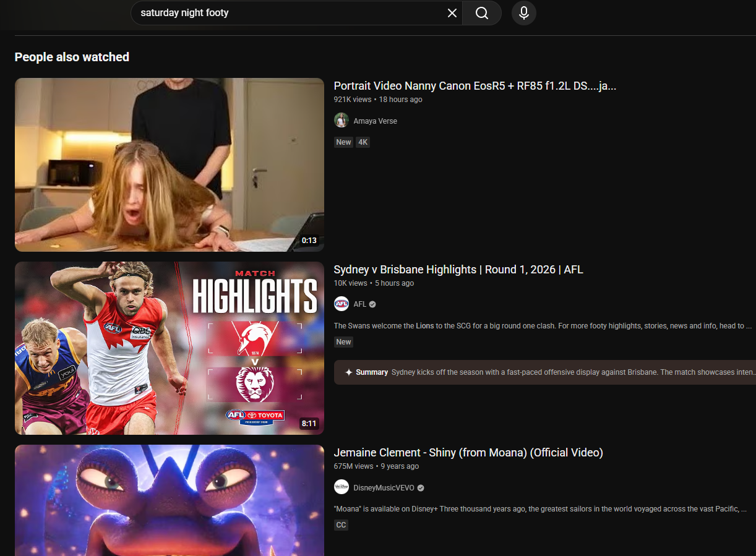This screenshot has height=556, width=756.
Task: Click the DisneyMusicVEVO channel avatar
Action: (x=341, y=488)
